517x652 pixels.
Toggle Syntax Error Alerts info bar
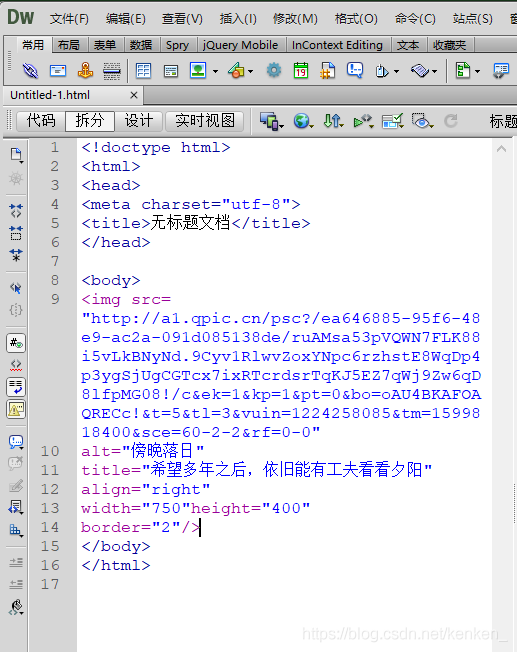(x=16, y=410)
